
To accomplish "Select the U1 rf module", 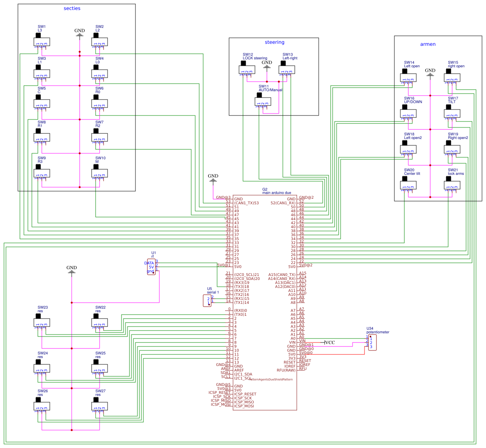I will [151, 266].
